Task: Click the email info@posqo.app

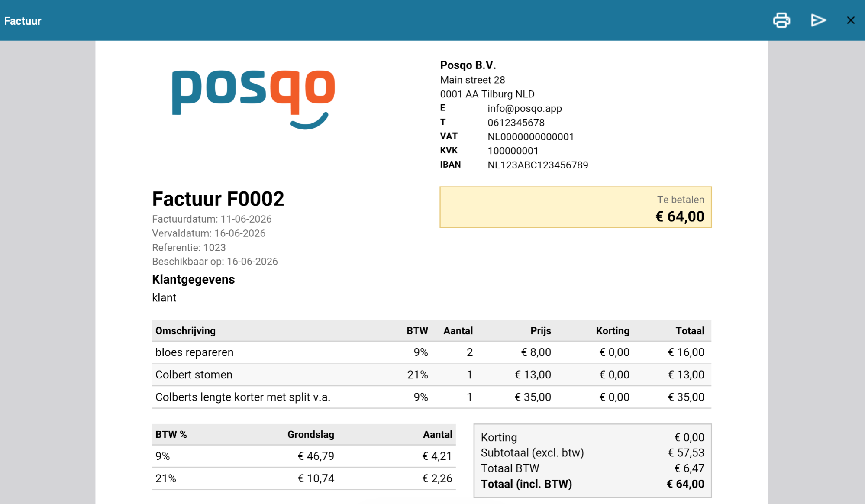Action: click(525, 108)
